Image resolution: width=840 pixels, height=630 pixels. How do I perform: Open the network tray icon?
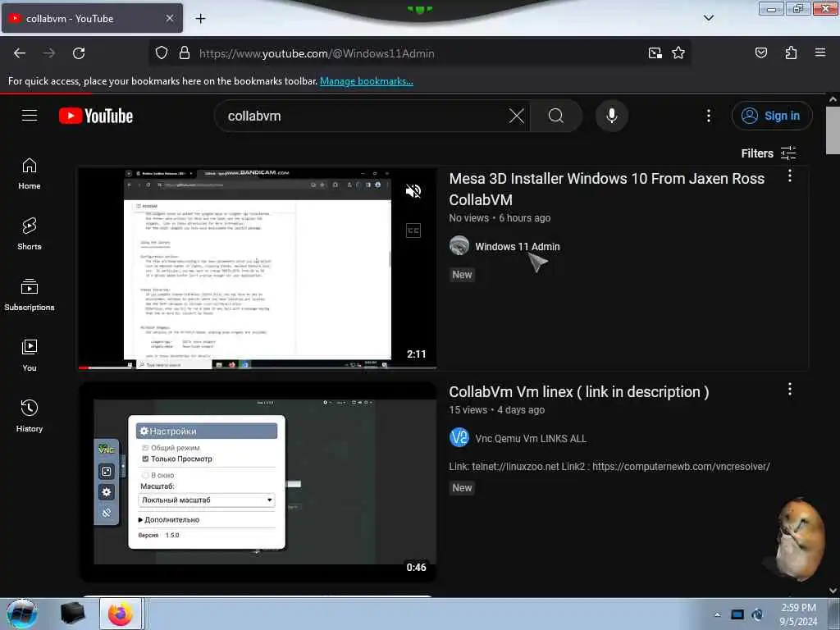[x=737, y=614]
